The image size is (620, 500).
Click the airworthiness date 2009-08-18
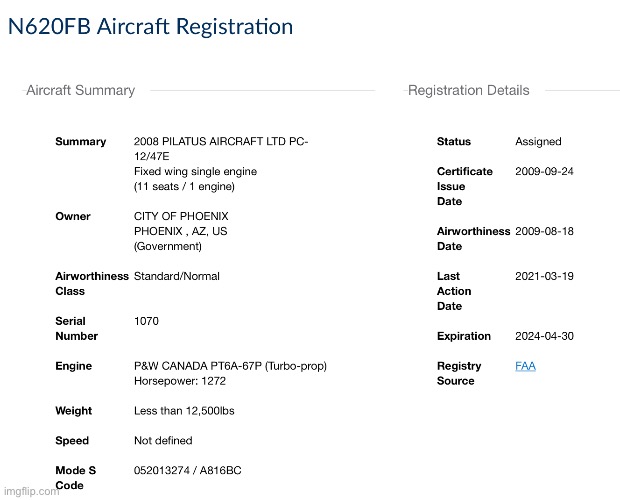[x=544, y=231]
